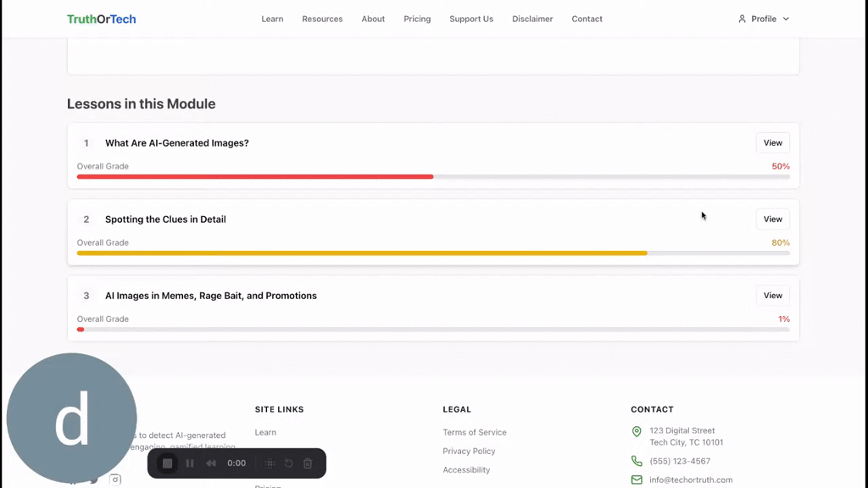
Task: Click the stop recording square button
Action: click(x=167, y=463)
